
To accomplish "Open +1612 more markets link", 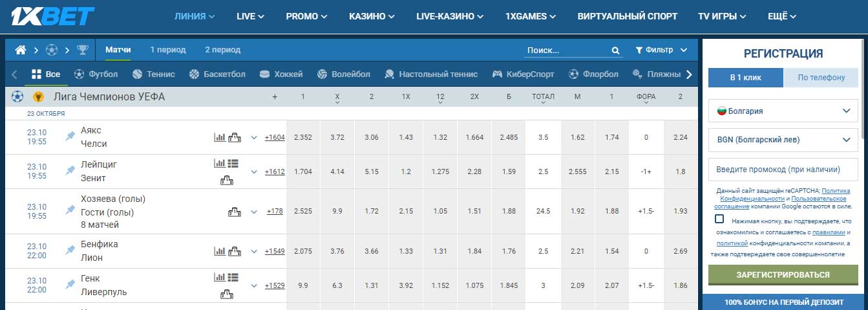I will 275,172.
